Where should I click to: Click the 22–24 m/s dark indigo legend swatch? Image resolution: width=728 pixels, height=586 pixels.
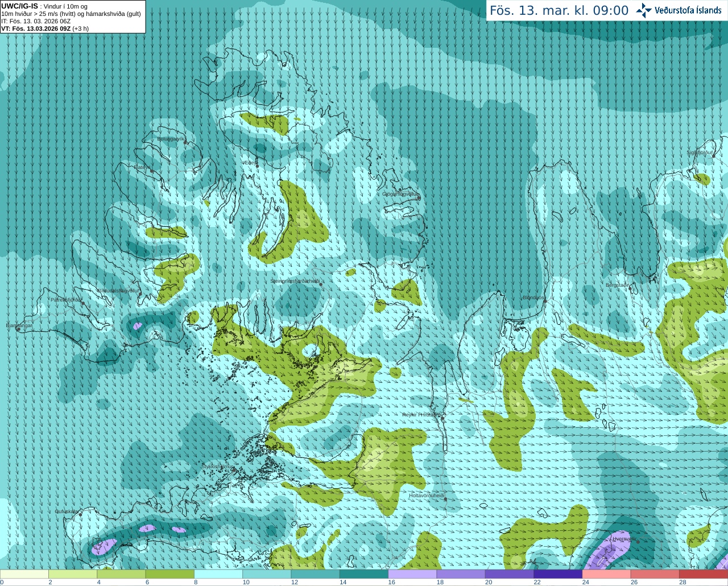558,574
